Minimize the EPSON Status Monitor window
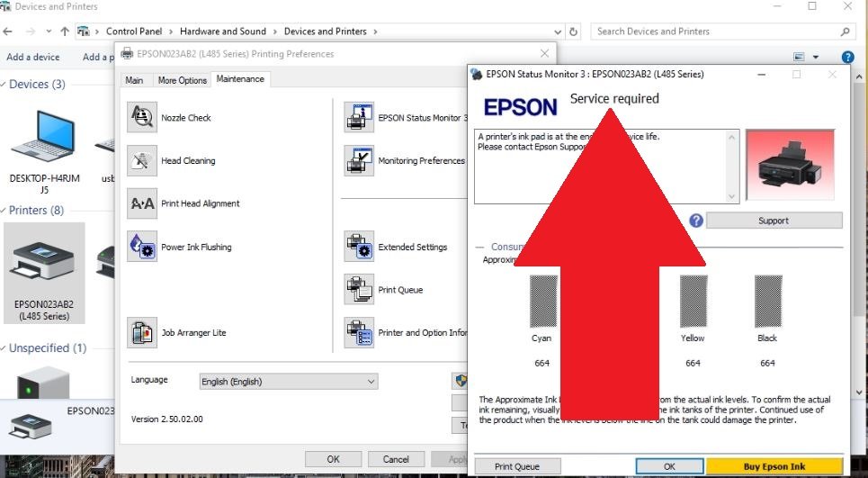 [762, 74]
